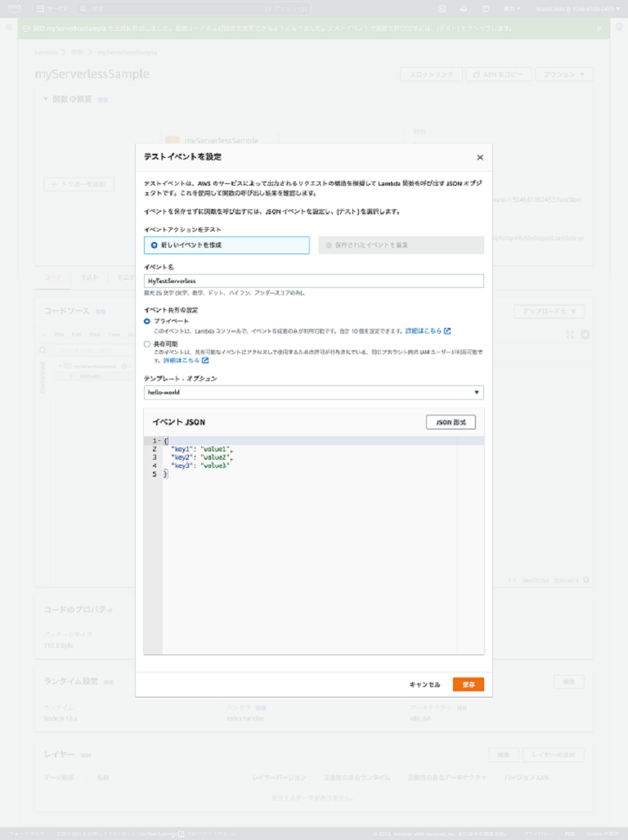Open the アップロード元 dropdown
628x840 pixels.
[549, 312]
